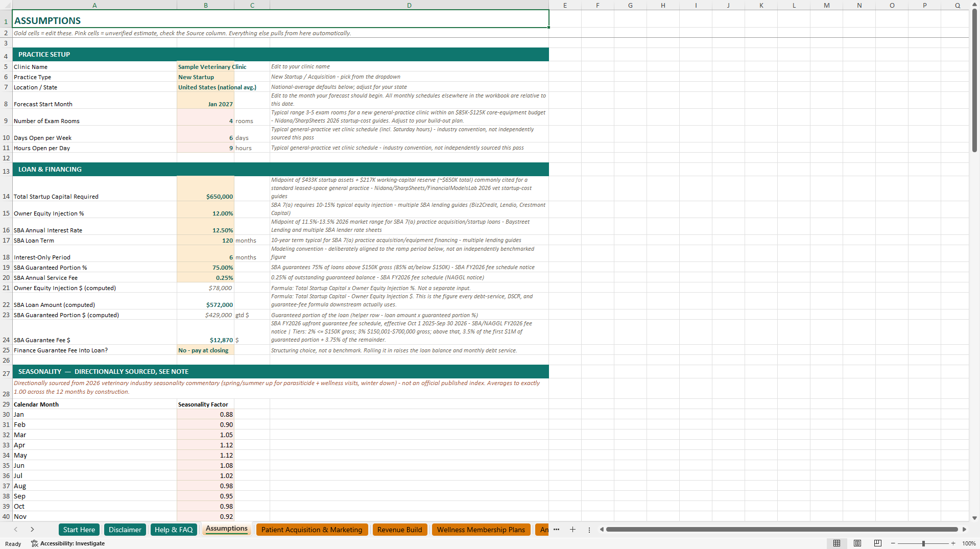Open Patient Acquisition & Marketing tab
The width and height of the screenshot is (980, 549).
[312, 530]
